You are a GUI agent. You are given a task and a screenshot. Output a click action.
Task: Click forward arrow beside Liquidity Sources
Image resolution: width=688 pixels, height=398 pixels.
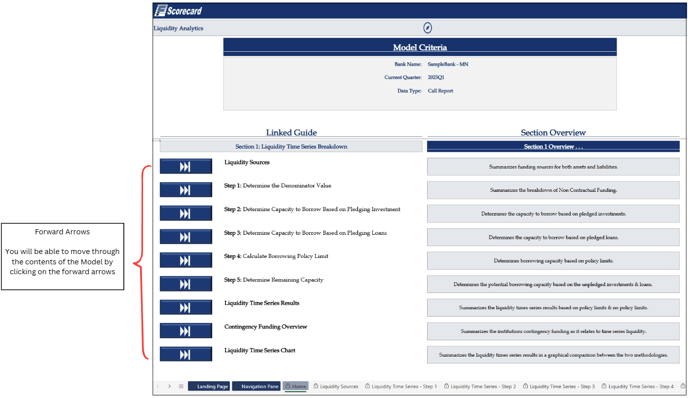(186, 166)
